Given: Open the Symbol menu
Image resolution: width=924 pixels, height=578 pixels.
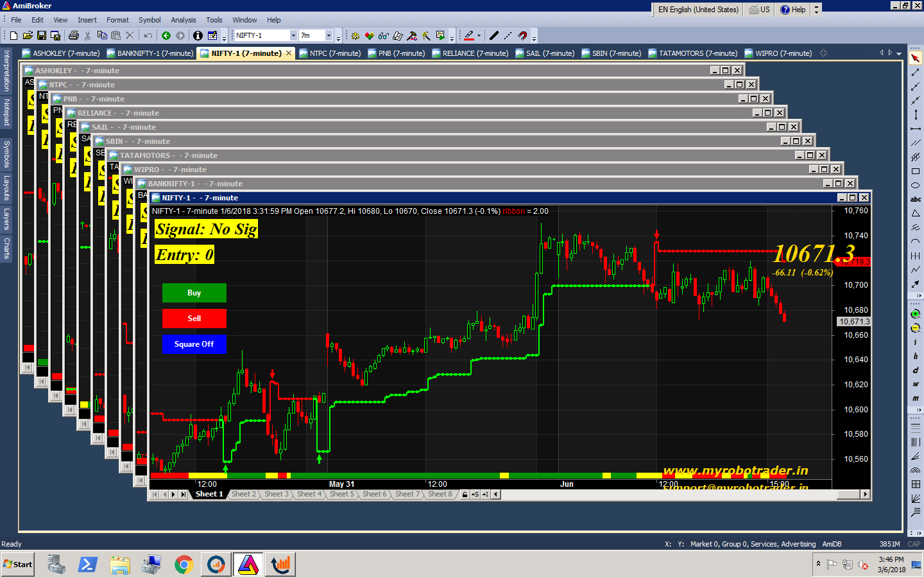Looking at the screenshot, I should pyautogui.click(x=150, y=20).
